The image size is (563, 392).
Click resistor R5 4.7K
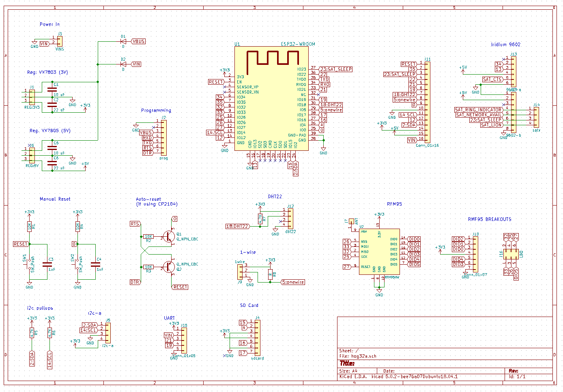point(32,333)
